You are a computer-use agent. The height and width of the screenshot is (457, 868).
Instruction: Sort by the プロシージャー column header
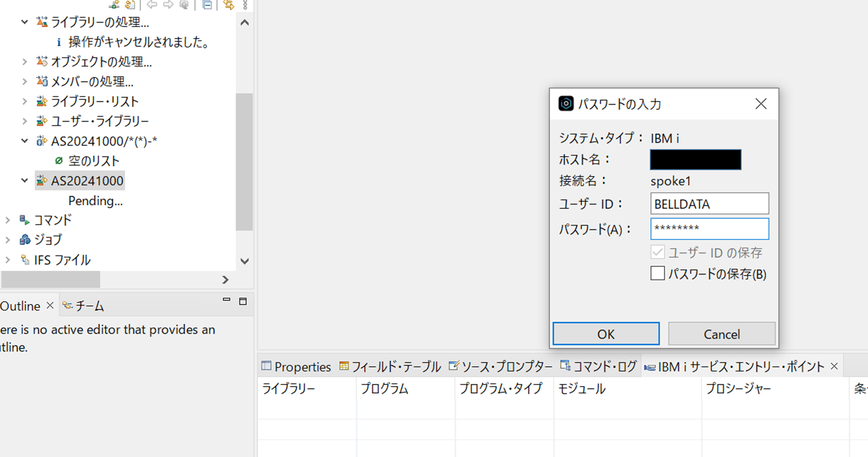pyautogui.click(x=775, y=389)
